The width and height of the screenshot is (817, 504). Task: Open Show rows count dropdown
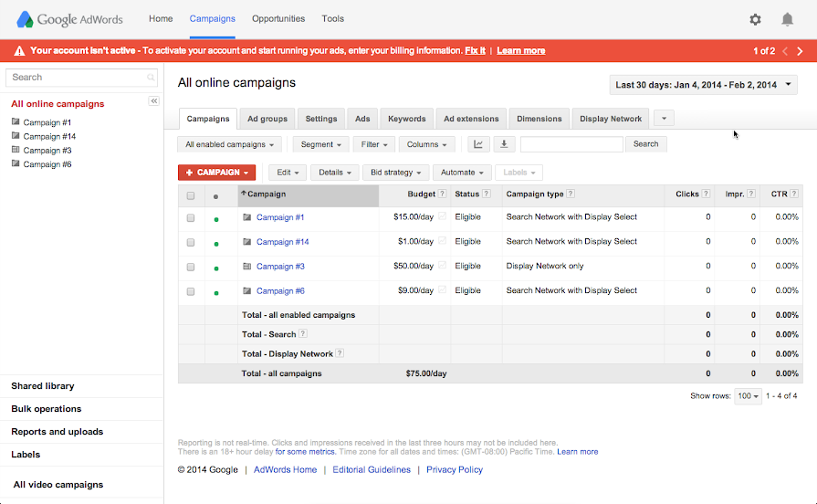pyautogui.click(x=749, y=396)
